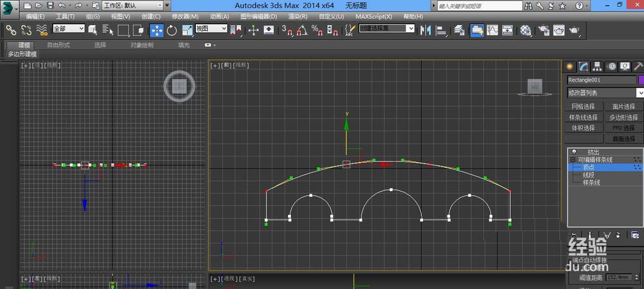Toggle the Angle Snap magnet

[302, 30]
